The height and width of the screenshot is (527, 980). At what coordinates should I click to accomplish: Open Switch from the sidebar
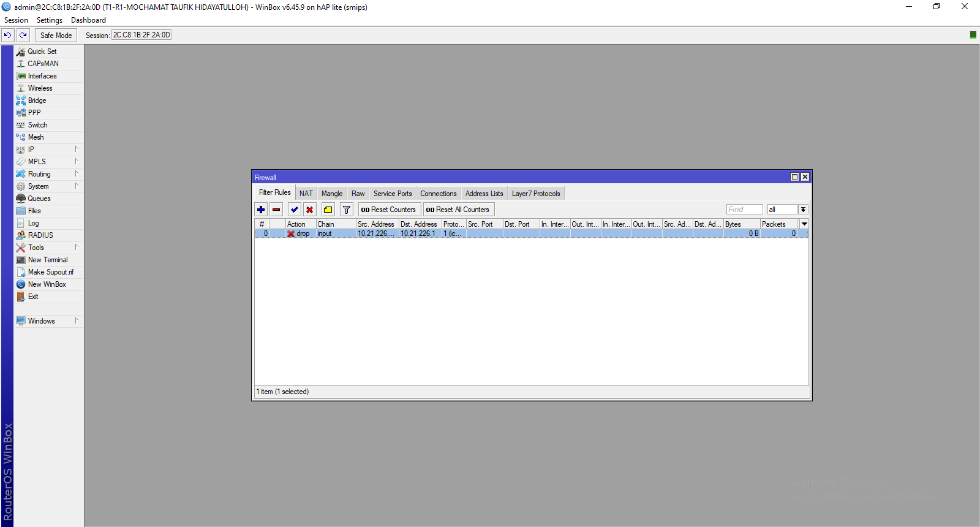coord(49,125)
